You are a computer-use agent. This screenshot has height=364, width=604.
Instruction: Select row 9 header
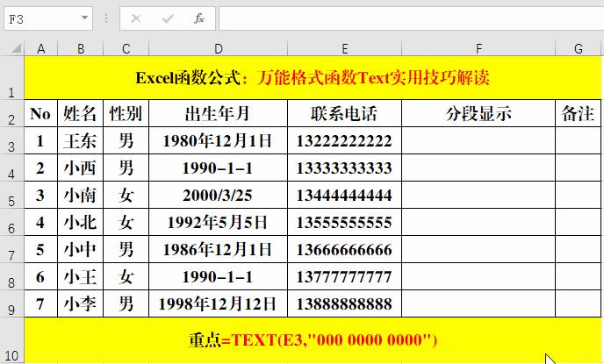[x=11, y=304]
